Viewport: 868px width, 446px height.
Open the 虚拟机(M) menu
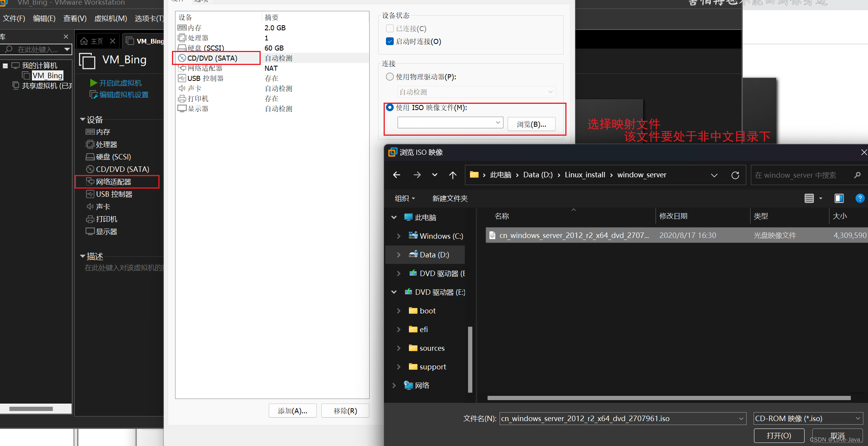click(110, 18)
